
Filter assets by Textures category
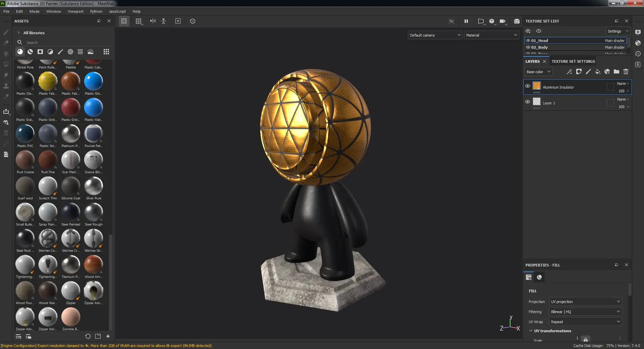tap(80, 52)
